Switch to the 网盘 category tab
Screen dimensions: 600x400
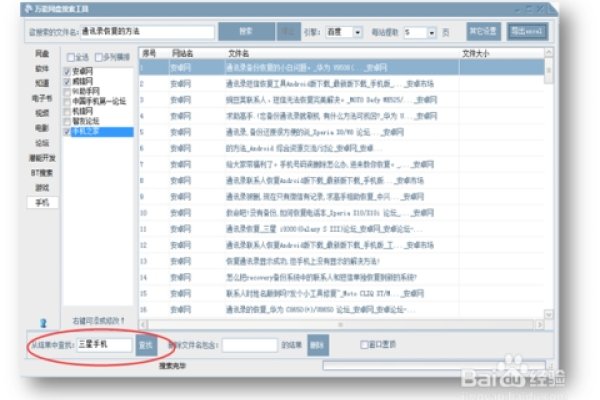42,54
